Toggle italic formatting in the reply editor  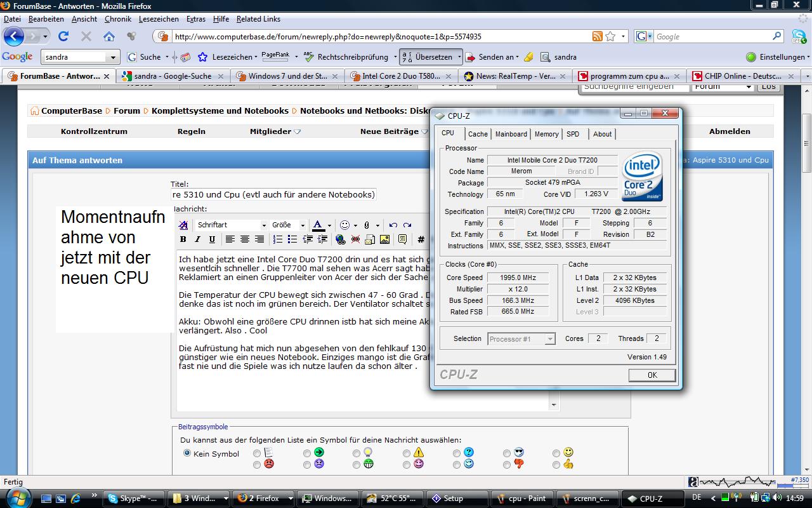pyautogui.click(x=197, y=239)
